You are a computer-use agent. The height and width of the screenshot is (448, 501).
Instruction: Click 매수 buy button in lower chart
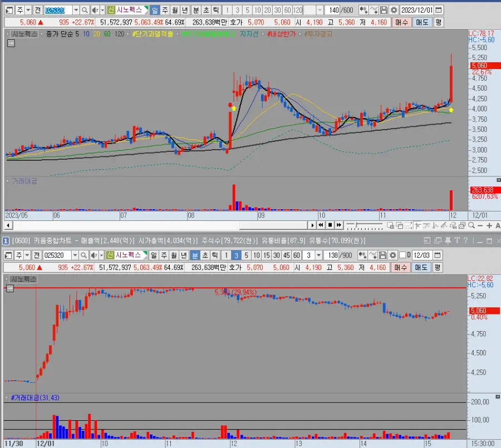click(401, 268)
